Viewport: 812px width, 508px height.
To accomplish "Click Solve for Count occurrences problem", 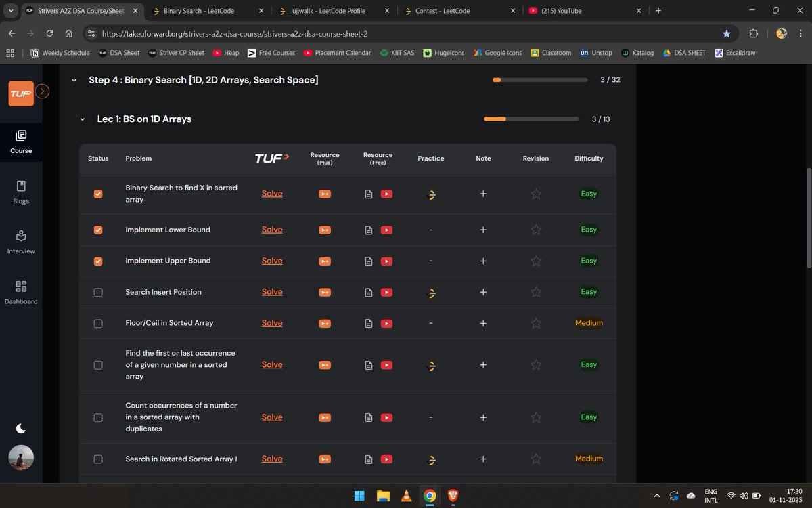I will point(272,417).
